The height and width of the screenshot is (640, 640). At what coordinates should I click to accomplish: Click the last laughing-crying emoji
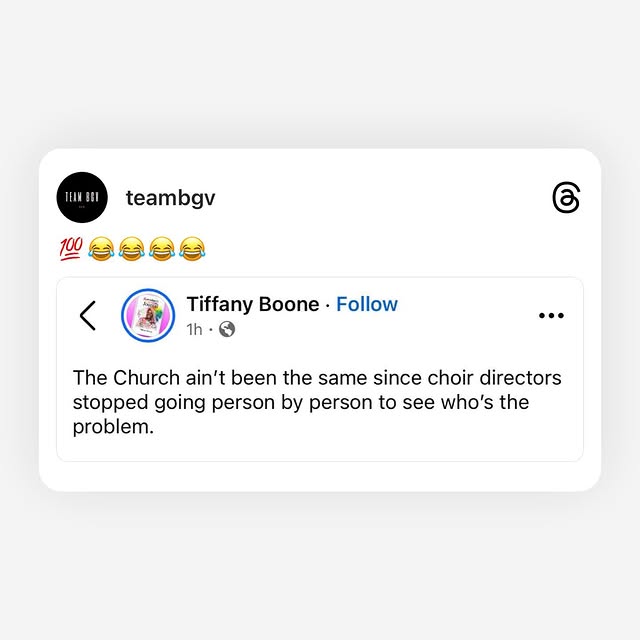[x=192, y=249]
